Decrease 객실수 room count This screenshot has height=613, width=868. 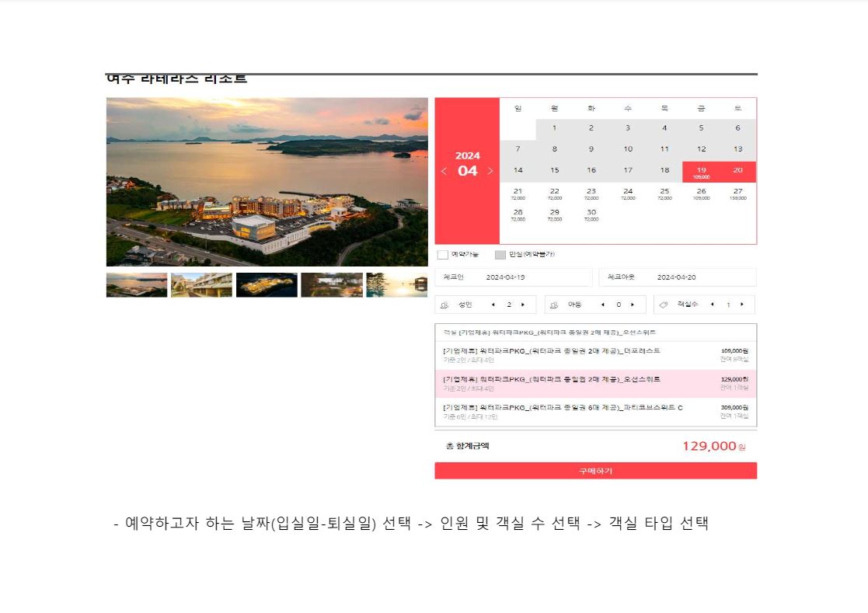[x=712, y=305]
